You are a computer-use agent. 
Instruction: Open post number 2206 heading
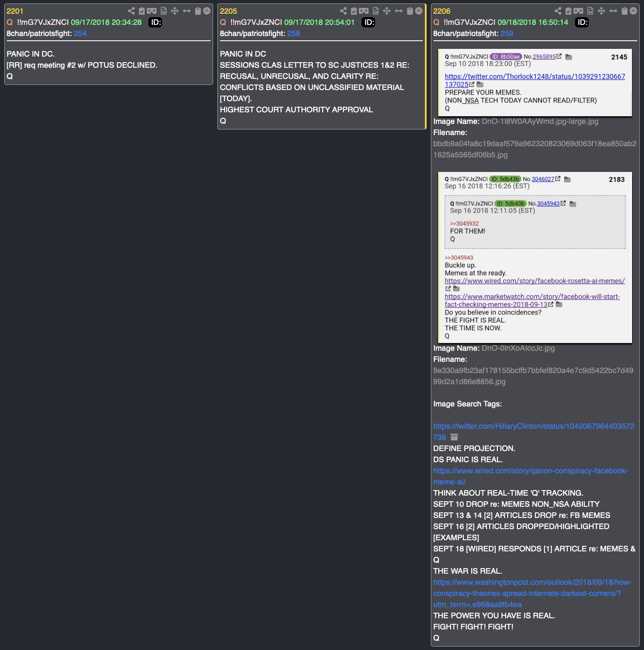point(442,11)
